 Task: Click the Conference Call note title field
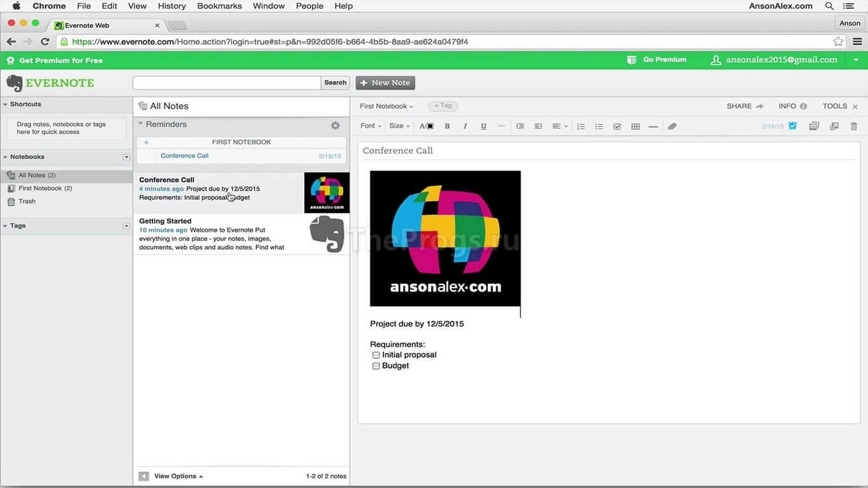(x=609, y=151)
